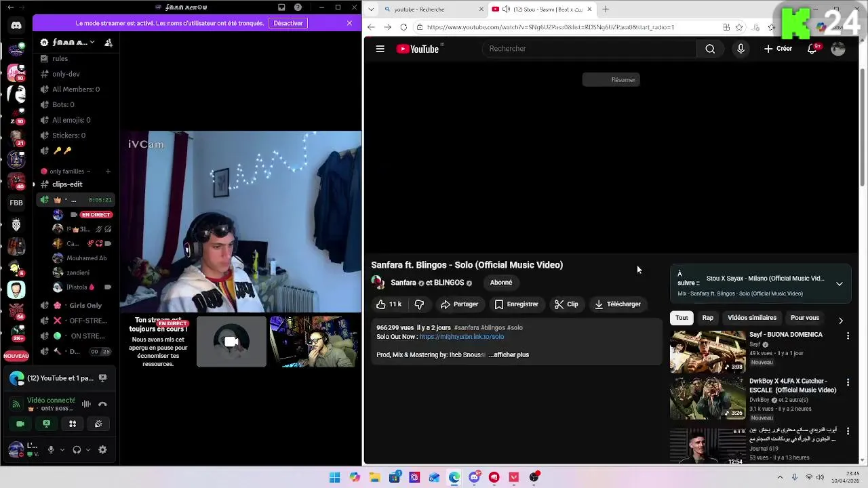The height and width of the screenshot is (488, 868).
Task: Open Windows Start menu
Action: [x=334, y=477]
